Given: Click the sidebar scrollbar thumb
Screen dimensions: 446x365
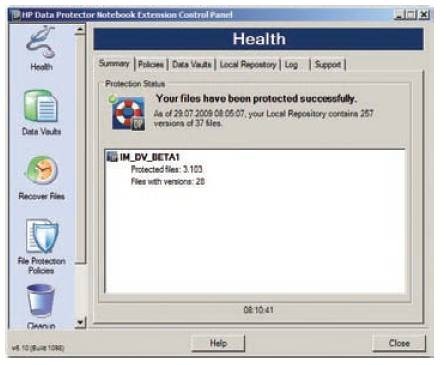Looking at the screenshot, I should [x=80, y=149].
